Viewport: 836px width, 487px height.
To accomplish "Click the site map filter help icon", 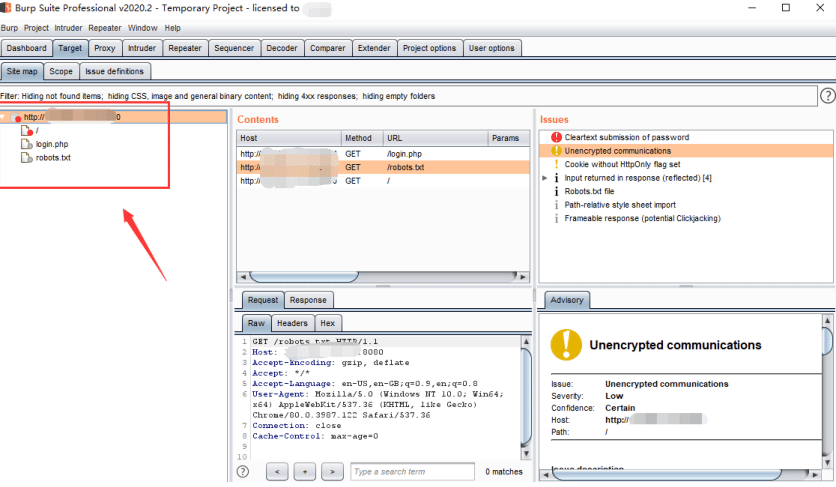I will point(827,96).
